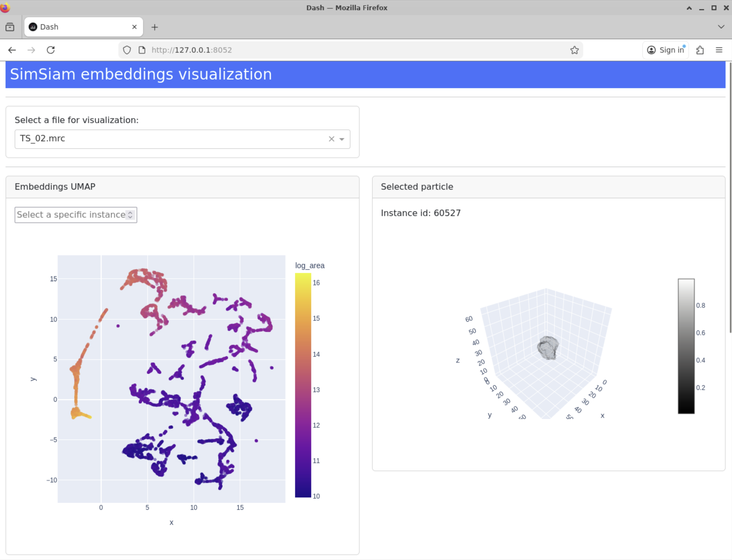Click the URL address bar text

tap(192, 50)
